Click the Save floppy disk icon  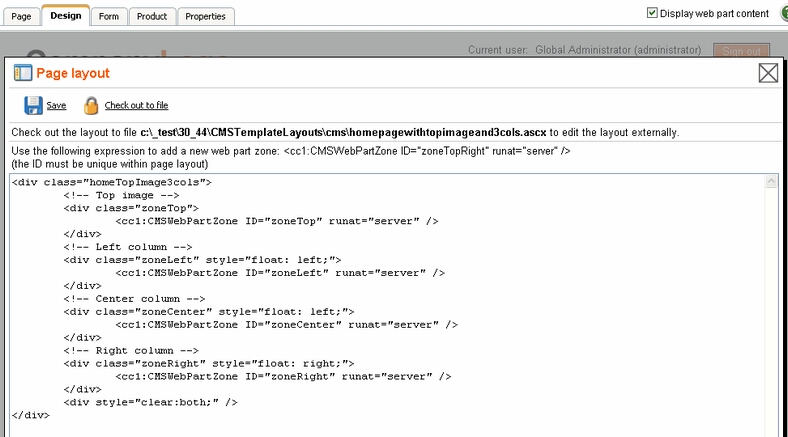[x=33, y=105]
